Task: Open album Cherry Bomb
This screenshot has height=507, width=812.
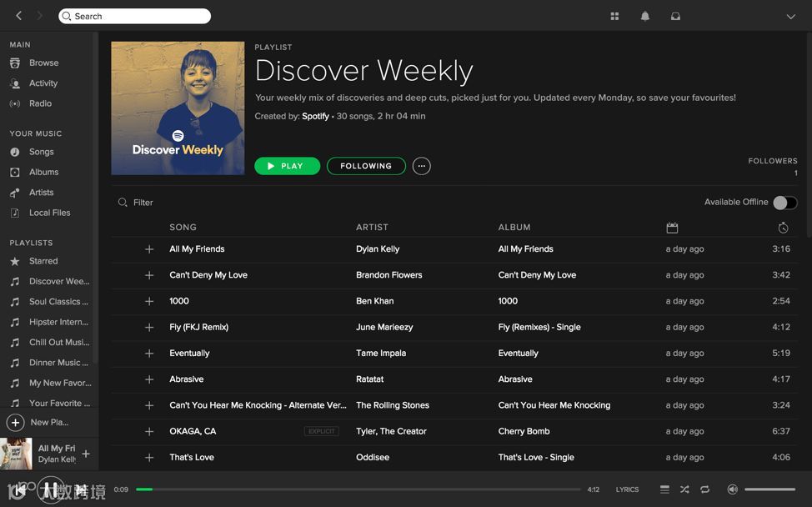Action: (524, 431)
